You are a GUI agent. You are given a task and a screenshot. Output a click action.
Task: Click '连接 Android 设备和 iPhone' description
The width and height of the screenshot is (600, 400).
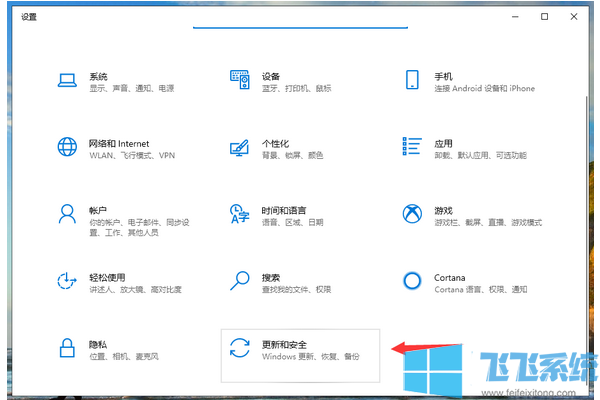[484, 88]
